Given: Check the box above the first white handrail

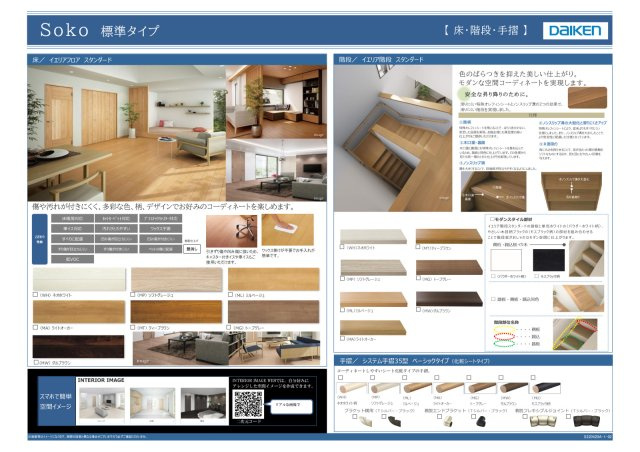Looking at the screenshot, I should 340,378.
